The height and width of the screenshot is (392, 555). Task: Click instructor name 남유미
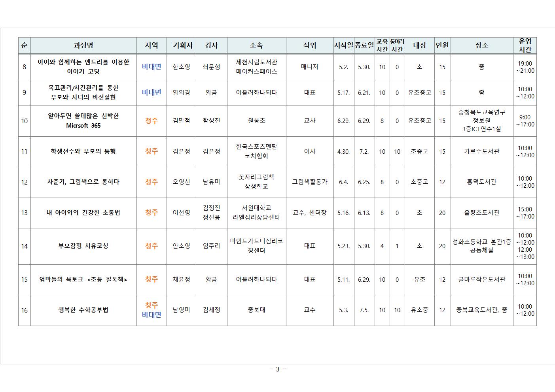click(211, 182)
